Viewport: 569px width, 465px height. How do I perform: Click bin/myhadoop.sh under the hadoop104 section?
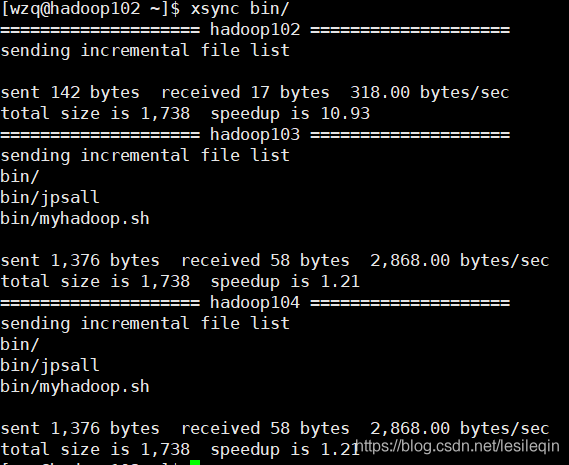pyautogui.click(x=75, y=387)
